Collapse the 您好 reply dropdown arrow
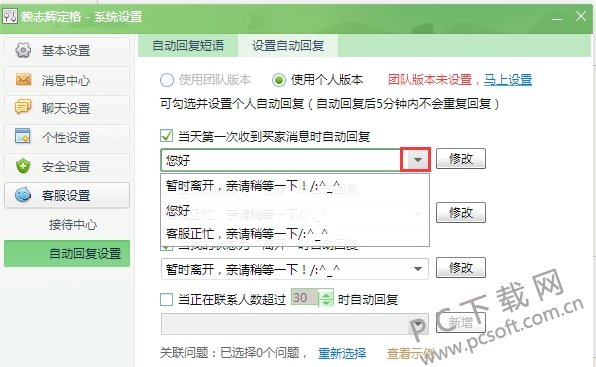 pos(417,160)
